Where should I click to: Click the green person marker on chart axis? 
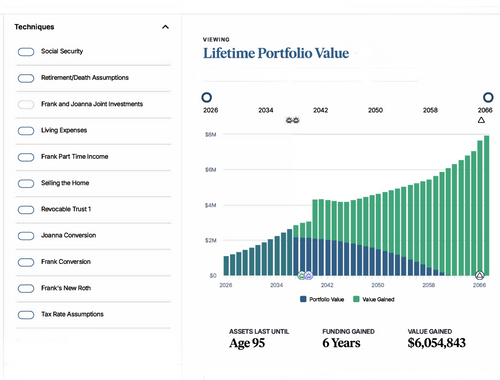pos(302,276)
